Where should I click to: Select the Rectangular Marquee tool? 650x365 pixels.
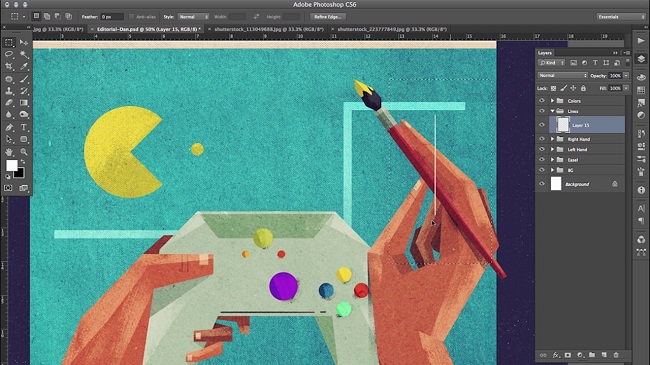tap(9, 42)
